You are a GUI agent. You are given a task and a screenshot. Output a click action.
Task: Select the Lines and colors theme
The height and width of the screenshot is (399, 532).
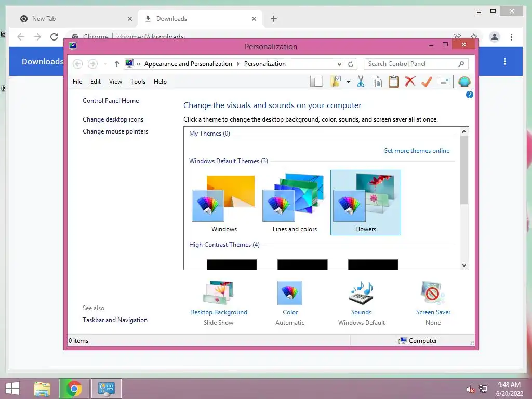295,203
